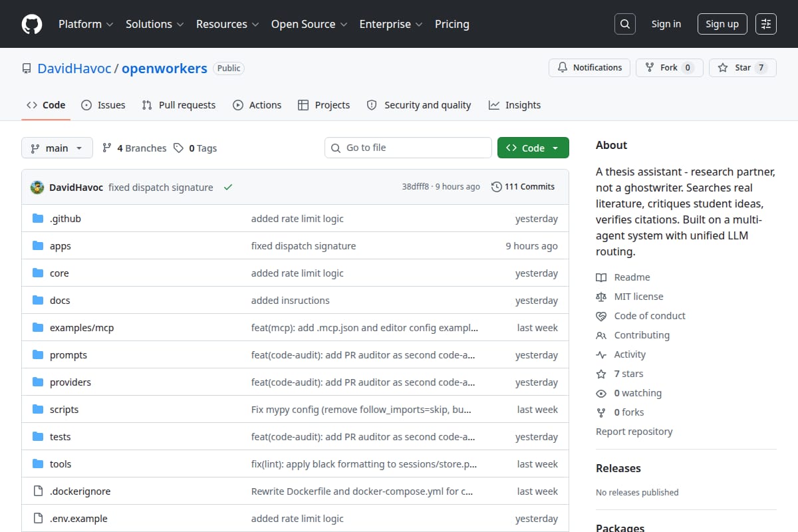
Task: View the 111 Commits history
Action: coord(523,187)
